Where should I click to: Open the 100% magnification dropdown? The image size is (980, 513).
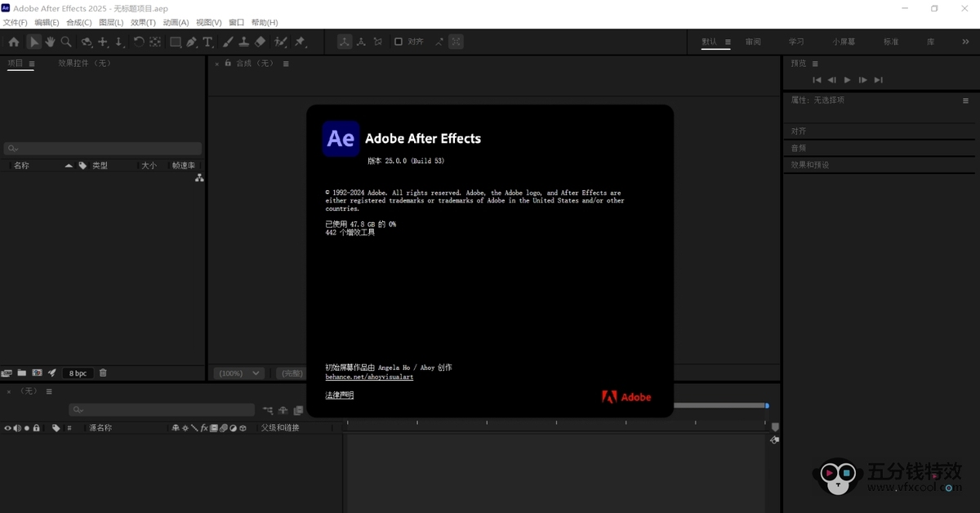click(238, 373)
